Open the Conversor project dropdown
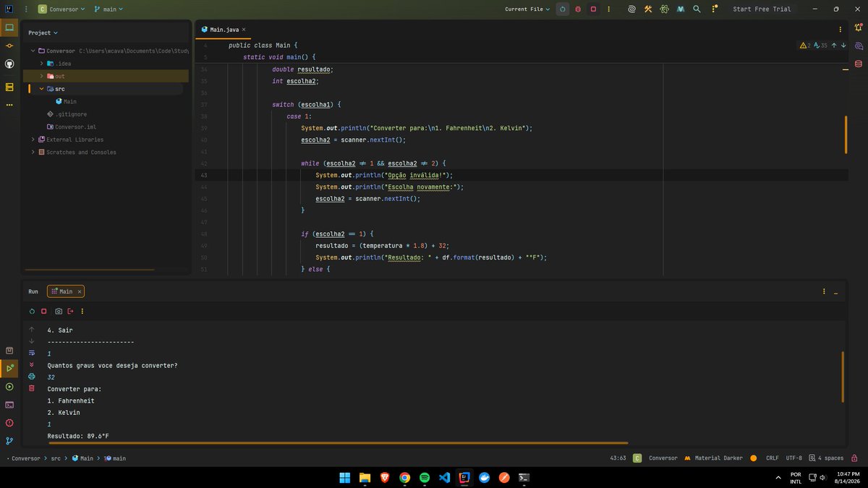This screenshot has height=488, width=868. pos(61,9)
